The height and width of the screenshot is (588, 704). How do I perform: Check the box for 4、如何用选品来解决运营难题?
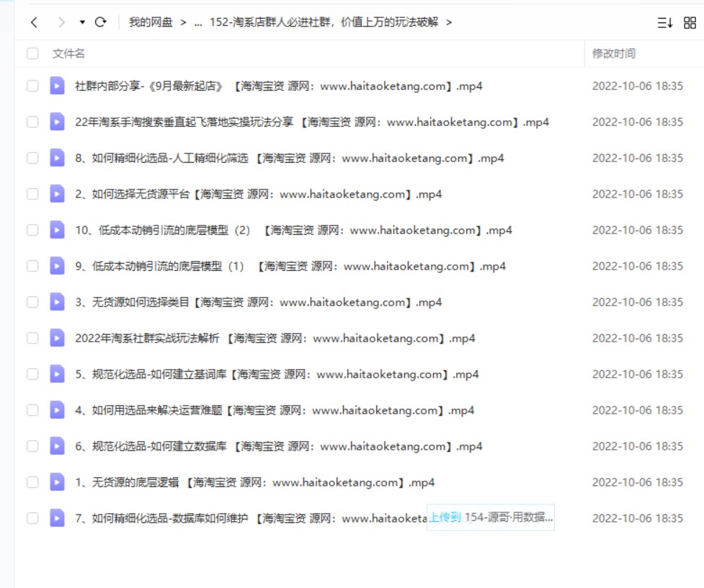click(32, 410)
